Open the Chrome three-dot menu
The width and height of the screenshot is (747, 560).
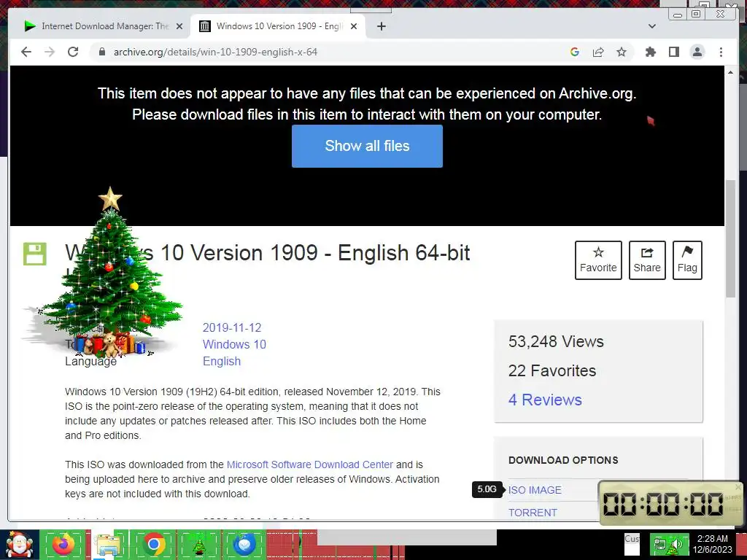(721, 52)
